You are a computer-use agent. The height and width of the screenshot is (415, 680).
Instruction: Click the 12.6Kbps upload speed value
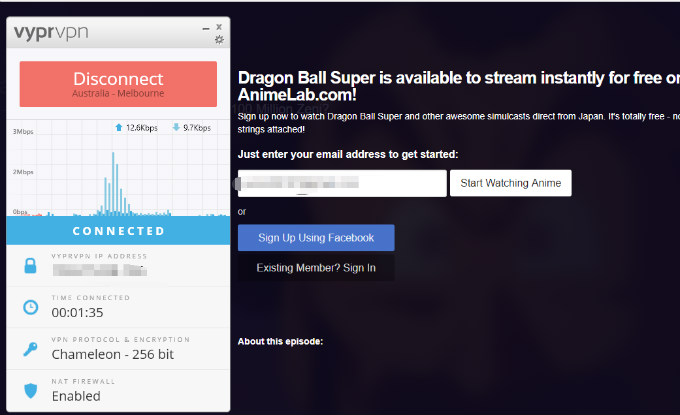point(142,127)
